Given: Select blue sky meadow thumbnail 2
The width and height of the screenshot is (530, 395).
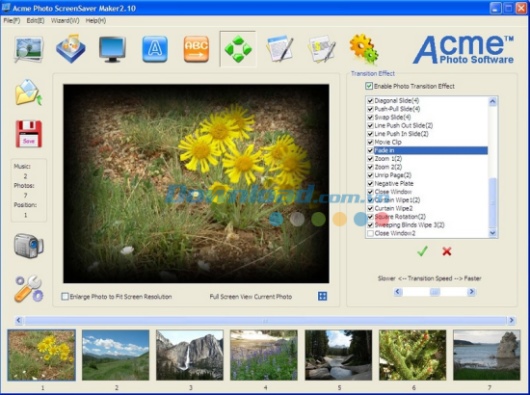Looking at the screenshot, I should (x=116, y=355).
